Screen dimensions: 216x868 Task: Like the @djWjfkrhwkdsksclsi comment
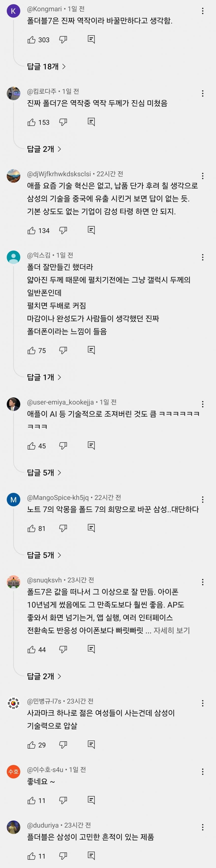(32, 231)
